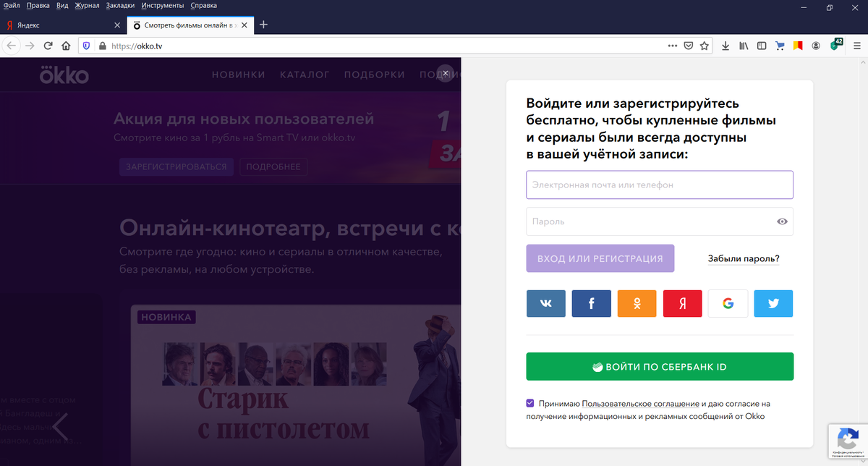Click ПОДРОБНЕЕ promo button
Viewport: 868px width, 466px height.
point(273,166)
